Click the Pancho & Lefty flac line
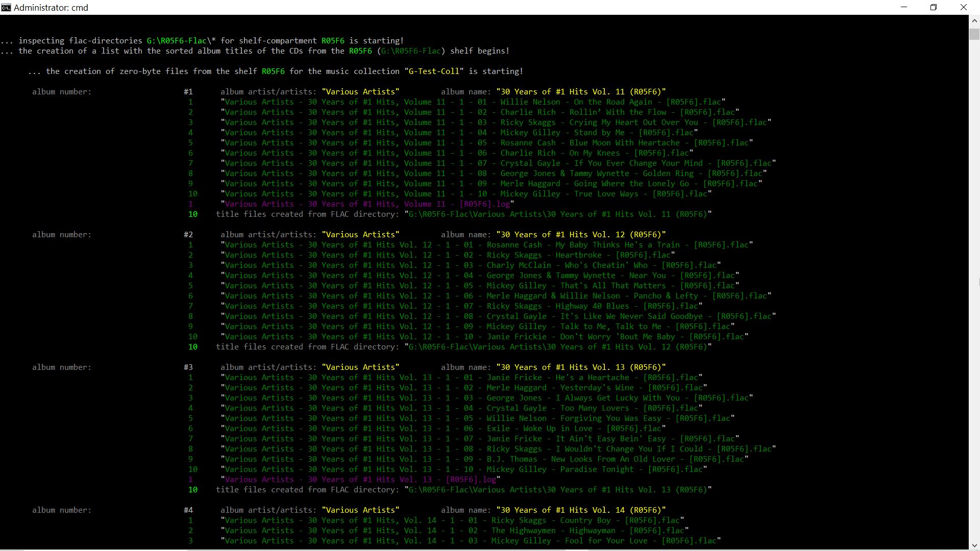The height and width of the screenshot is (551, 980). pos(496,296)
